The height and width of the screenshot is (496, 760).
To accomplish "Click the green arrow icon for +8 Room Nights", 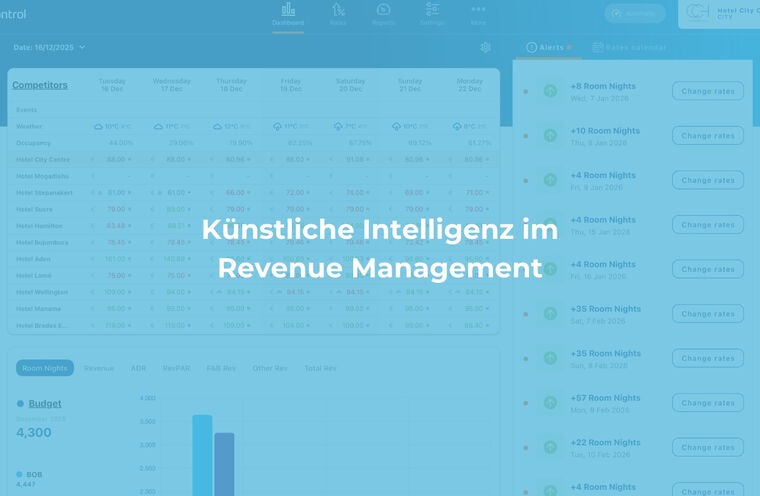I will (x=550, y=91).
